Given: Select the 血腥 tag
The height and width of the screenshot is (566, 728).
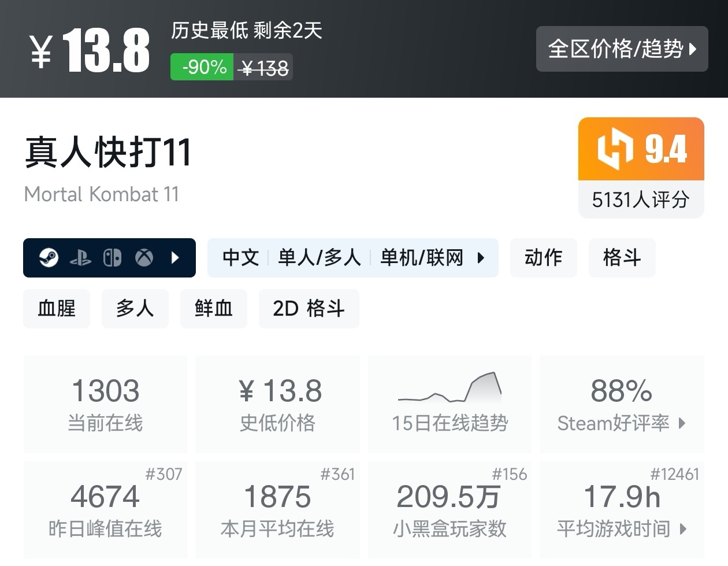Looking at the screenshot, I should click(57, 309).
